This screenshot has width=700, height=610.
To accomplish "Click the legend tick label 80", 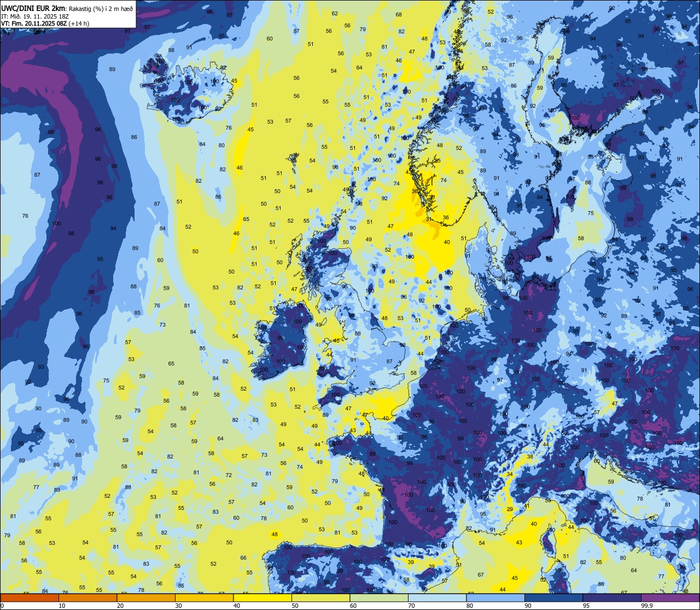I will point(470,606).
